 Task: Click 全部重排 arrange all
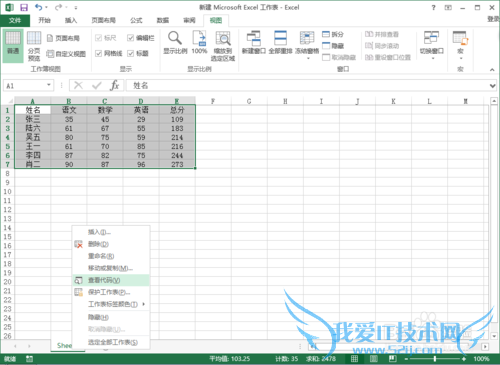click(x=280, y=42)
